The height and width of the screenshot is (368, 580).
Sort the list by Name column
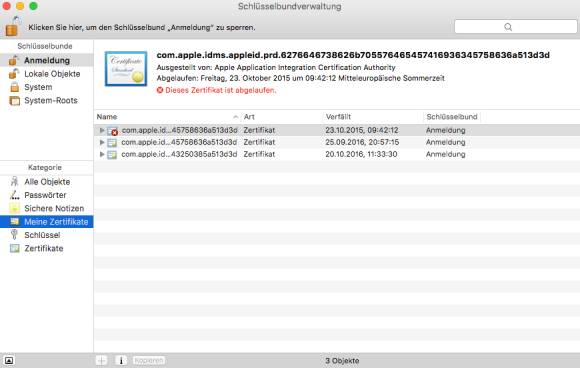point(167,117)
